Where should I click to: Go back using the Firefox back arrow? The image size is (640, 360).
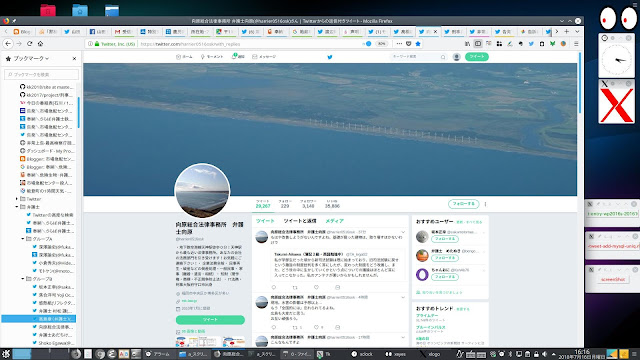(x=8, y=43)
